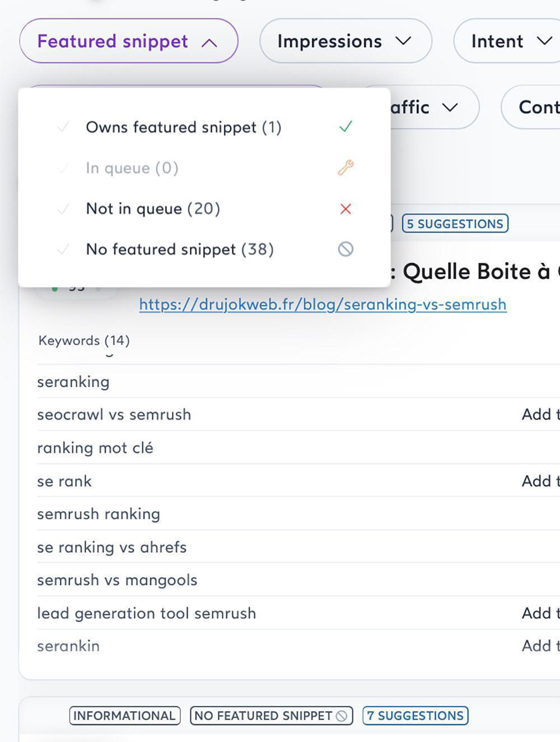Select the keyword 'se ranking vs ahrefs'
Screen dimensions: 560x742
[112, 547]
